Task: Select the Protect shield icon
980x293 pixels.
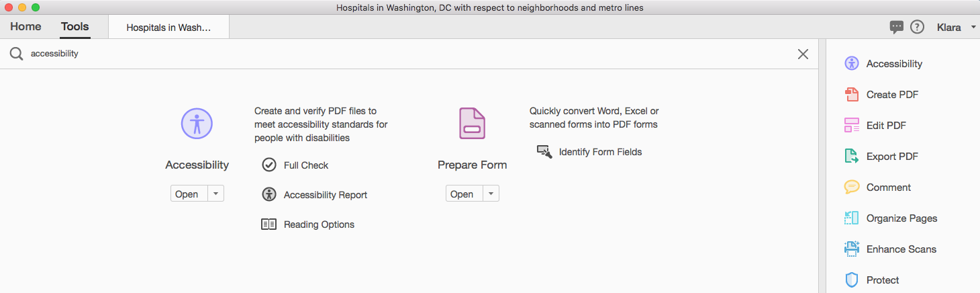Action: coord(852,280)
